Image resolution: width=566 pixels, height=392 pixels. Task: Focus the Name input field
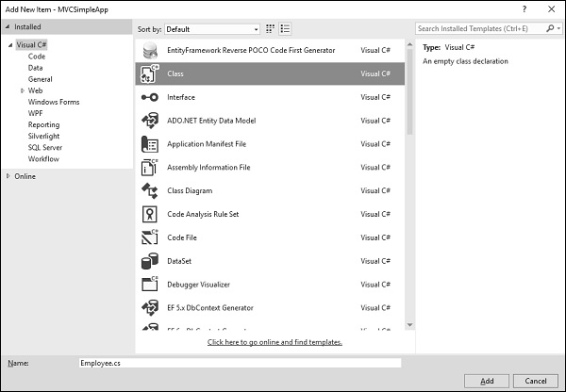click(241, 362)
